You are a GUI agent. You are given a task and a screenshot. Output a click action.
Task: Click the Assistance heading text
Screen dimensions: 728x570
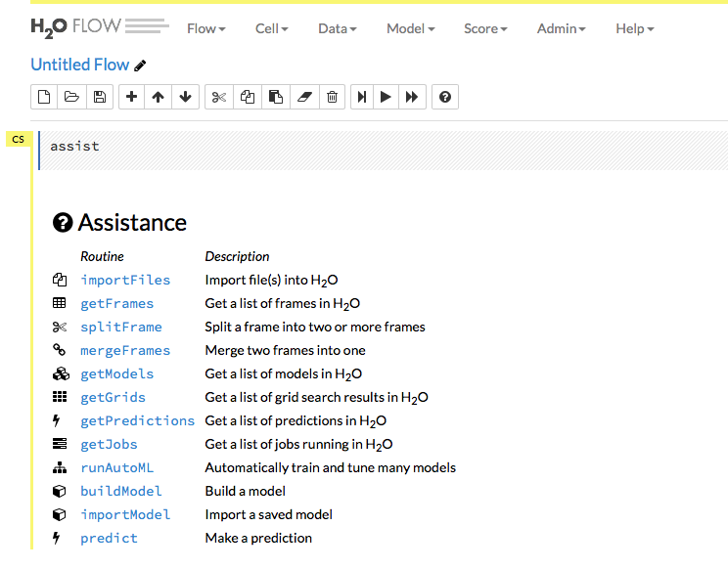pyautogui.click(x=132, y=223)
